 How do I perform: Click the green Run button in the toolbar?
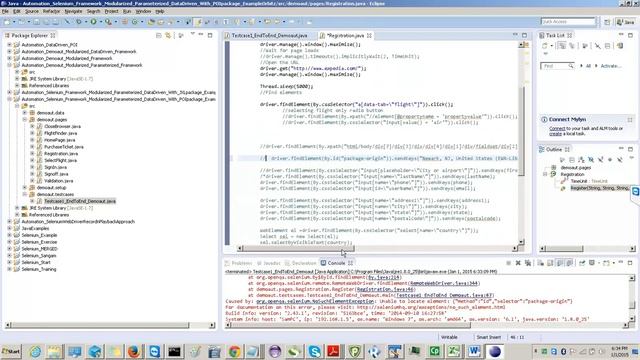[x=93, y=22]
